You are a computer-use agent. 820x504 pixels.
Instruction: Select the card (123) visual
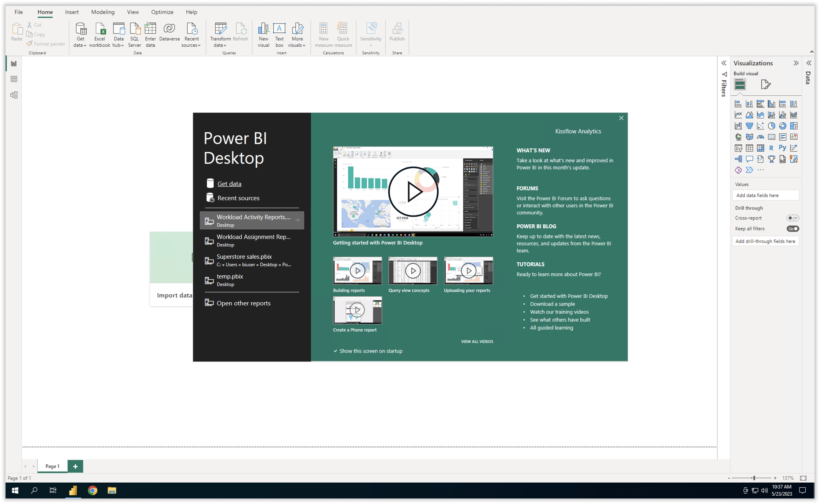(x=771, y=137)
